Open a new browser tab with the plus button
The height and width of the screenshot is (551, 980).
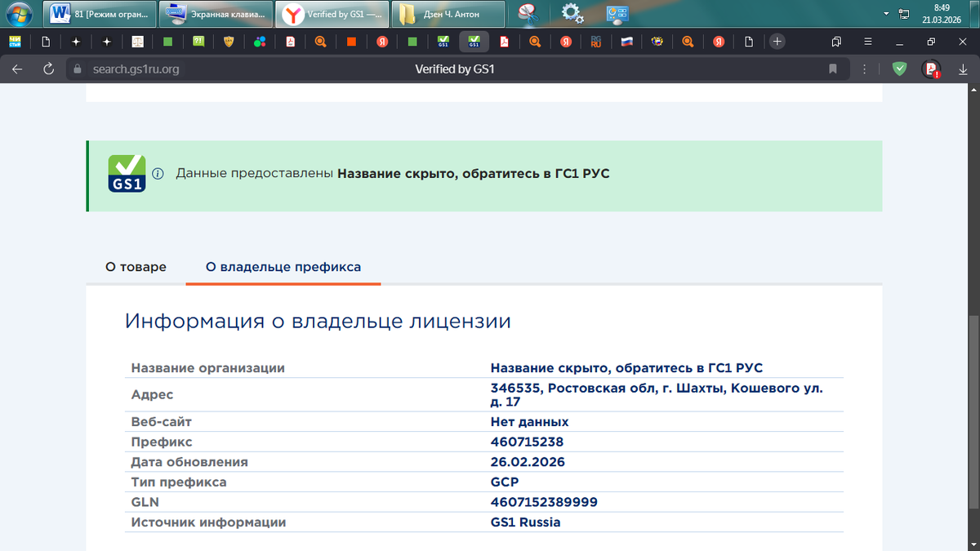(x=777, y=41)
